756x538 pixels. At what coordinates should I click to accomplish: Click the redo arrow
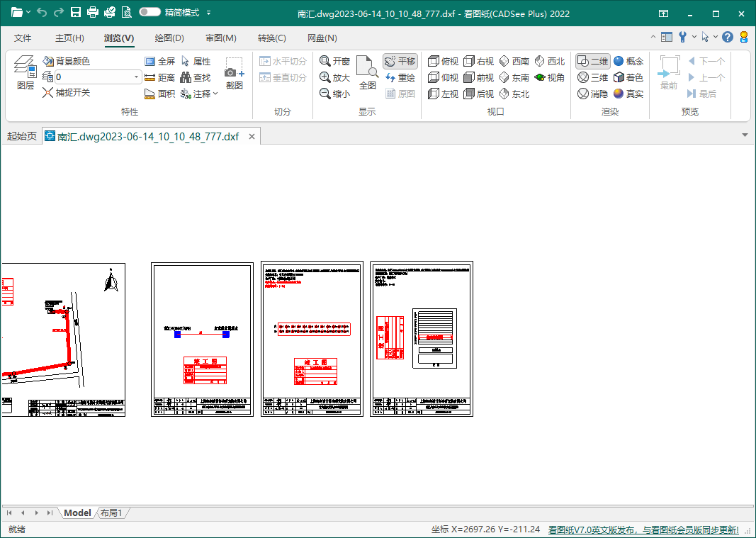pos(59,13)
